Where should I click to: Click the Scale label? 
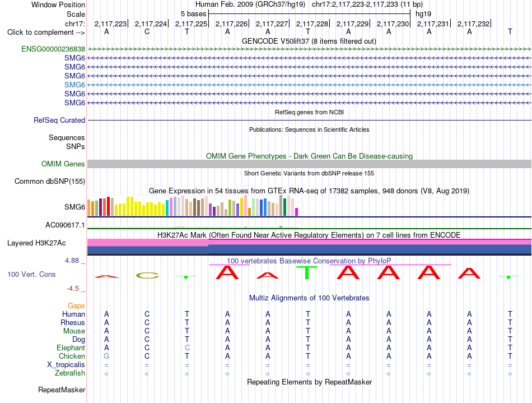pyautogui.click(x=76, y=14)
